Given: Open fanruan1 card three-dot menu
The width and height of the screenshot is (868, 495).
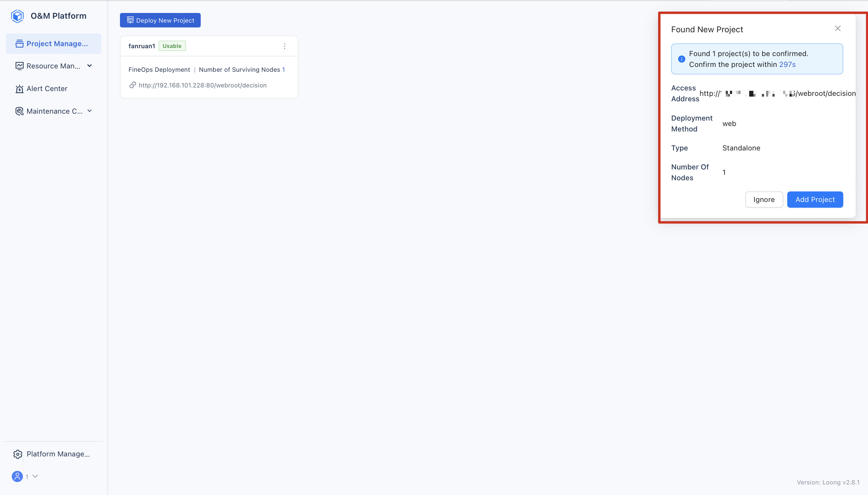Looking at the screenshot, I should (285, 46).
